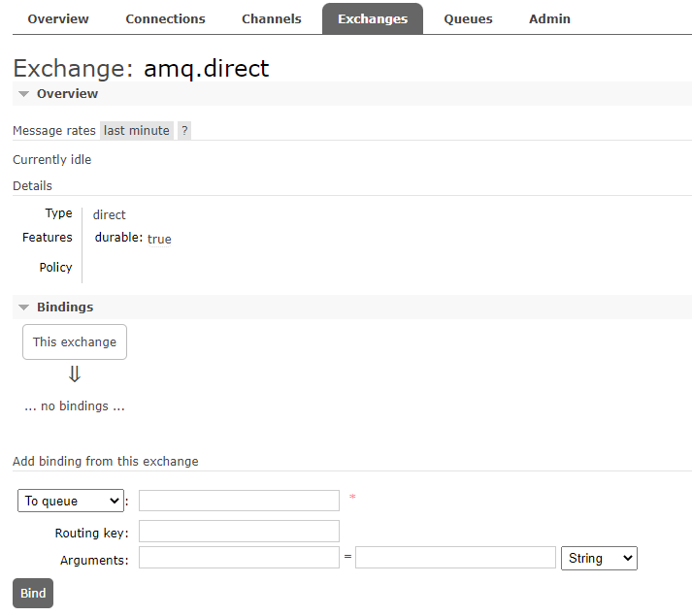Screen dimensions: 692x616
Task: Switch to the Admin tab
Action: click(x=549, y=19)
